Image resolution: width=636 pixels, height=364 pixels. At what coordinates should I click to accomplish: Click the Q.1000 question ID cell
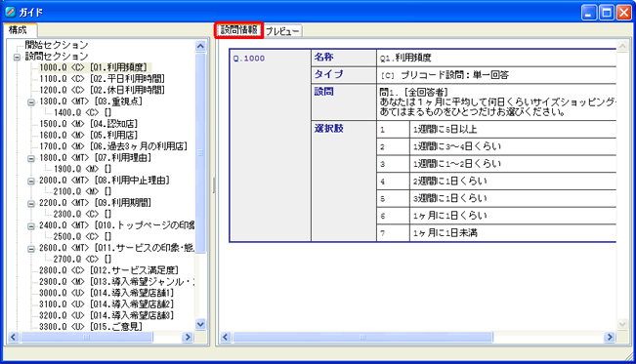click(x=271, y=145)
